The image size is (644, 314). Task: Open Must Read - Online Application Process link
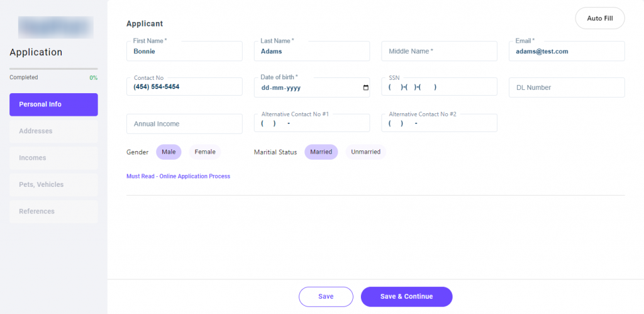tap(178, 176)
